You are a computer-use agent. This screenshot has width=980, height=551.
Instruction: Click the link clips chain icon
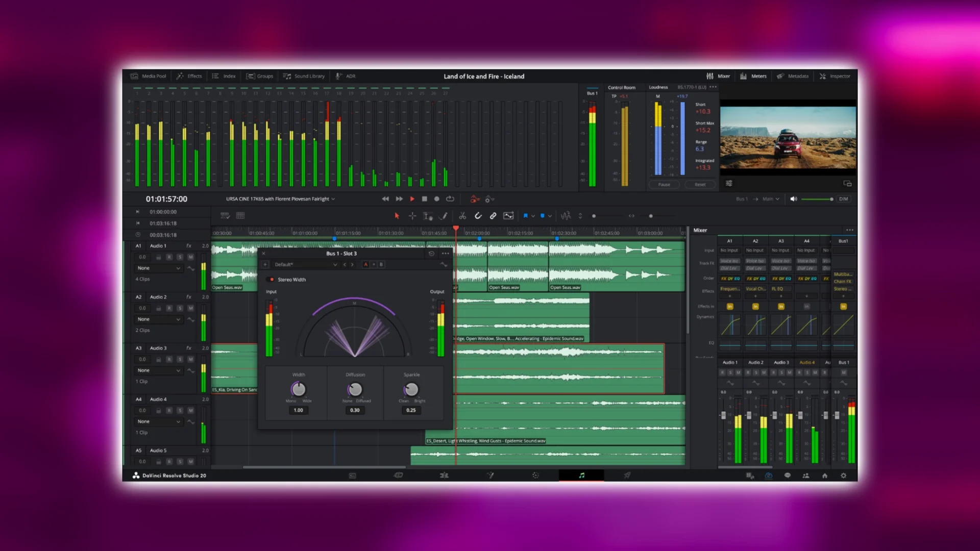[493, 216]
